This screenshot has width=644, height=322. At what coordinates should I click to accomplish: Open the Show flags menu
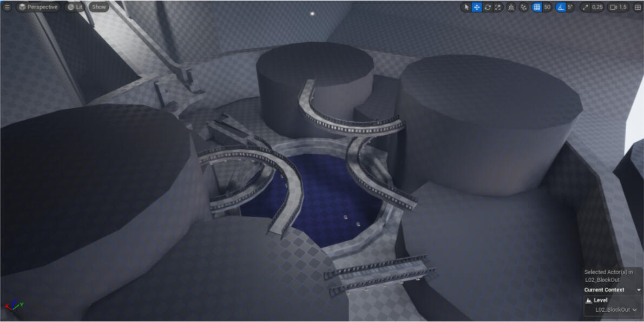pos(98,7)
